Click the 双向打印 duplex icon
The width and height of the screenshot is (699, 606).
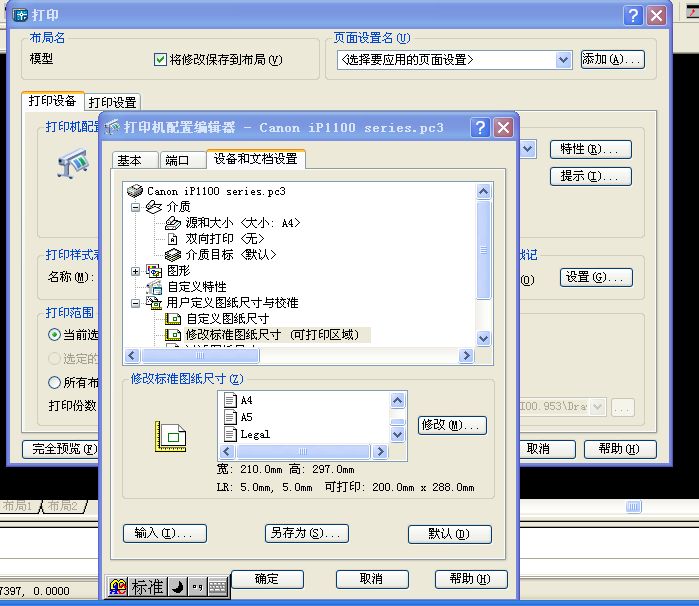(173, 239)
